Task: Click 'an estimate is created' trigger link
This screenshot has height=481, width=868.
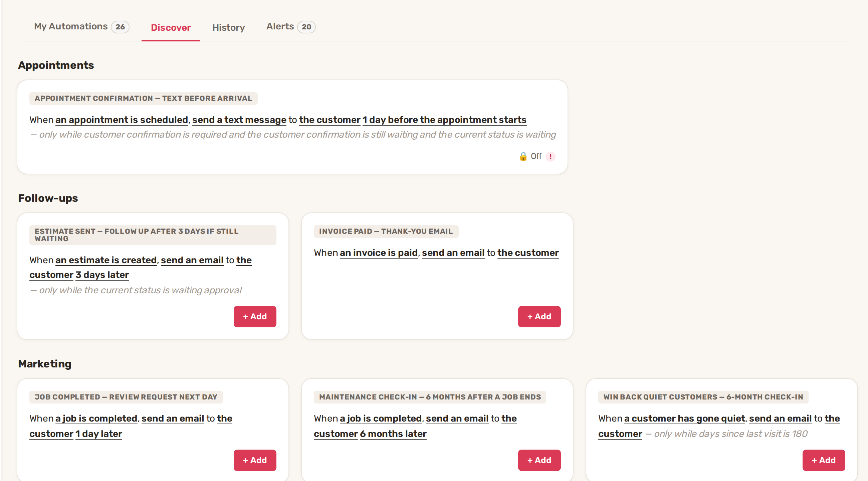Action: click(x=106, y=260)
